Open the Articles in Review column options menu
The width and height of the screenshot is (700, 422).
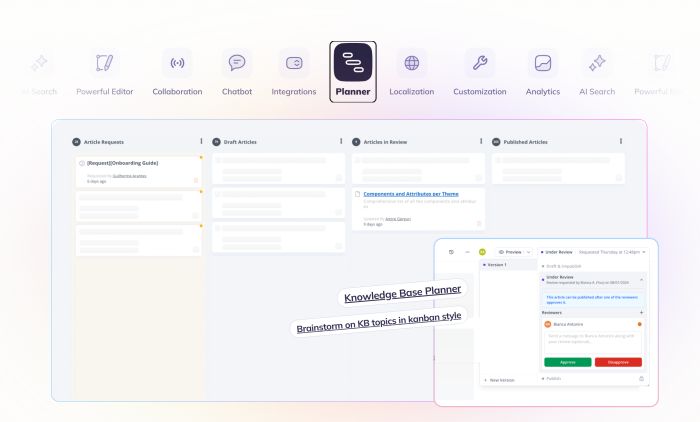coord(481,141)
